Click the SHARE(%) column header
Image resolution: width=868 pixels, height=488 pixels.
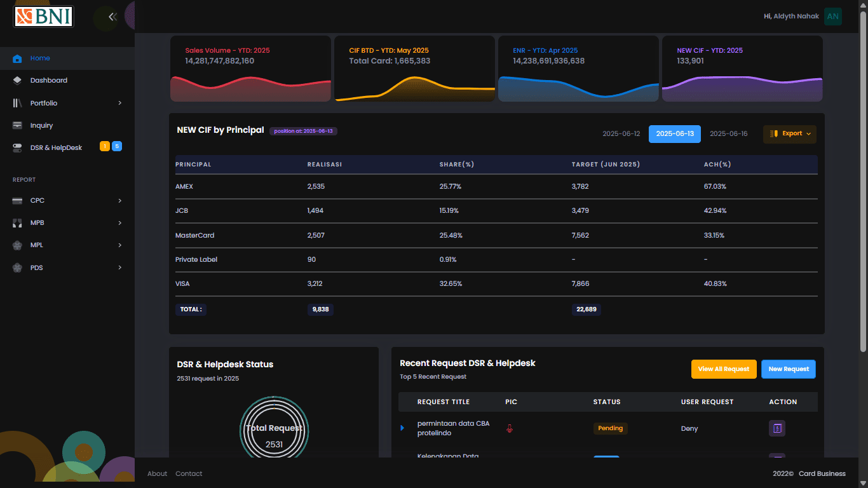(x=457, y=165)
